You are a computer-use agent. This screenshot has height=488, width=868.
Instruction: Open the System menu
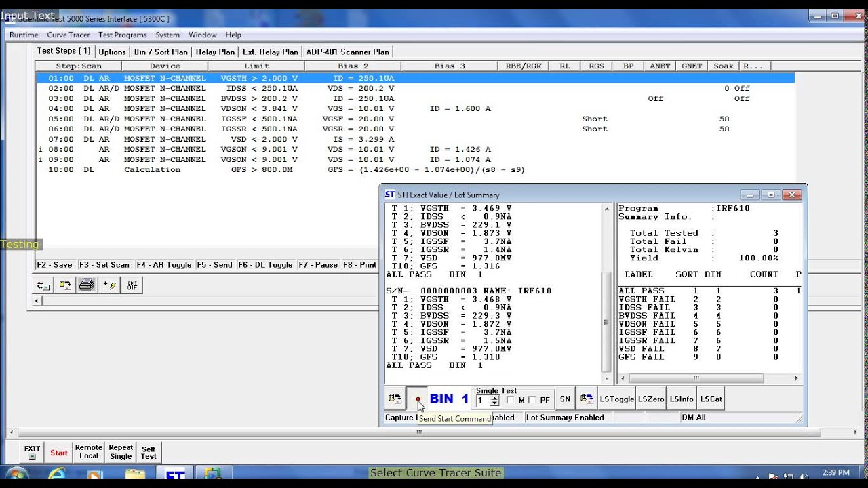(167, 35)
